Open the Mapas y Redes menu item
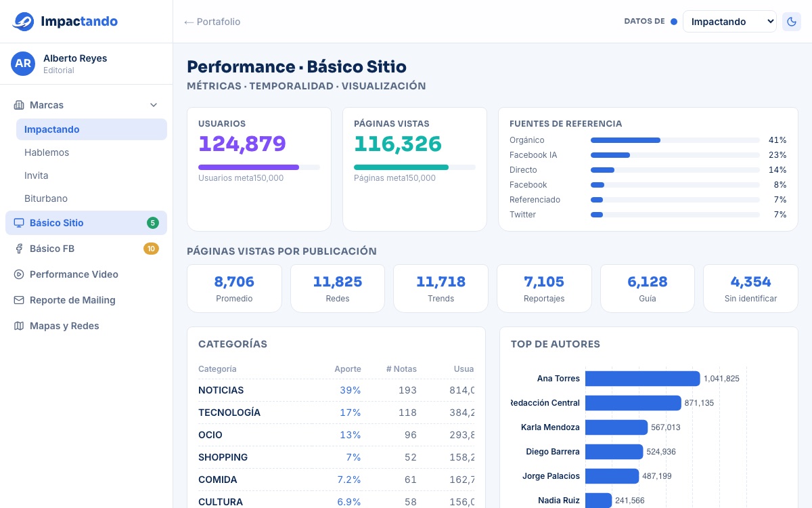This screenshot has height=508, width=812. [x=86, y=326]
